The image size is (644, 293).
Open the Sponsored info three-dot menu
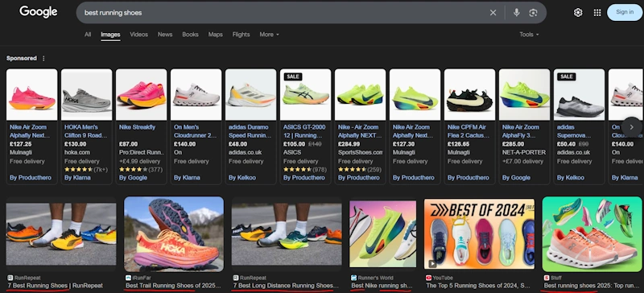pos(43,58)
